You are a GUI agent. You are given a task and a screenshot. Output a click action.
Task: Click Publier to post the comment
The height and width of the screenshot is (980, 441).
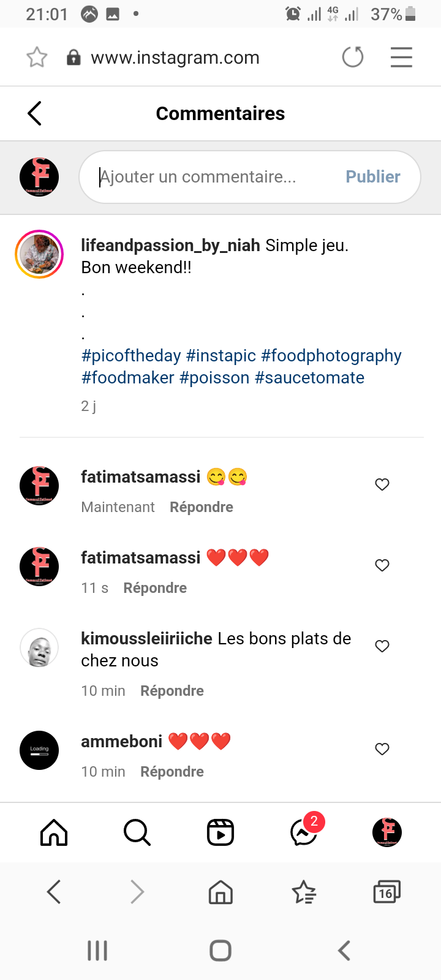coord(372,177)
